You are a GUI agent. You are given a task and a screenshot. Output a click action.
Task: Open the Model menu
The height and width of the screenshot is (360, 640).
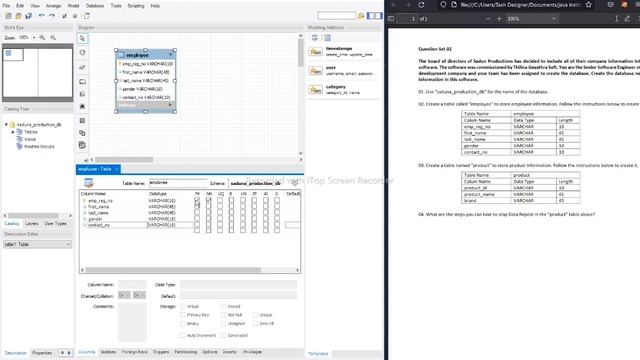point(73,6)
